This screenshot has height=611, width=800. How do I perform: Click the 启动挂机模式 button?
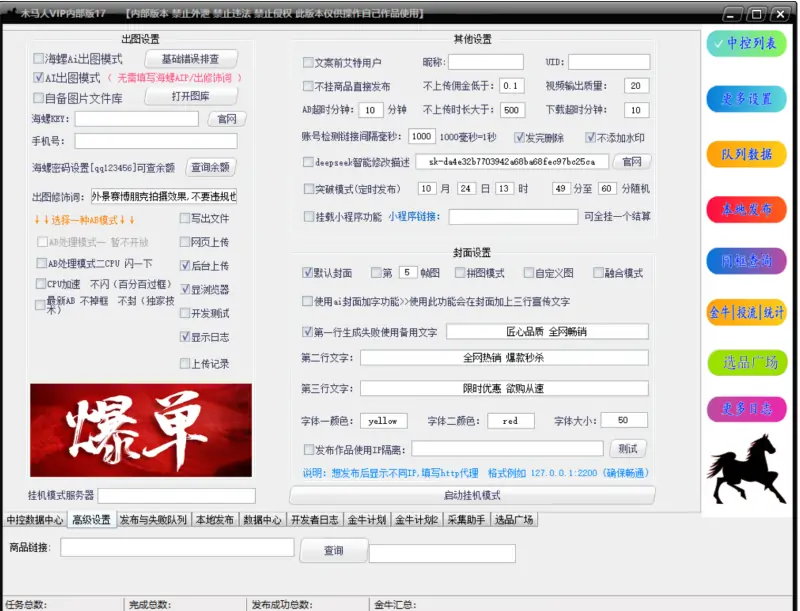(472, 495)
